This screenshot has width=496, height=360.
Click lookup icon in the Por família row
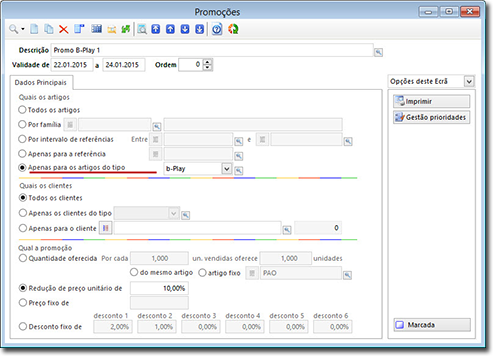[157, 126]
